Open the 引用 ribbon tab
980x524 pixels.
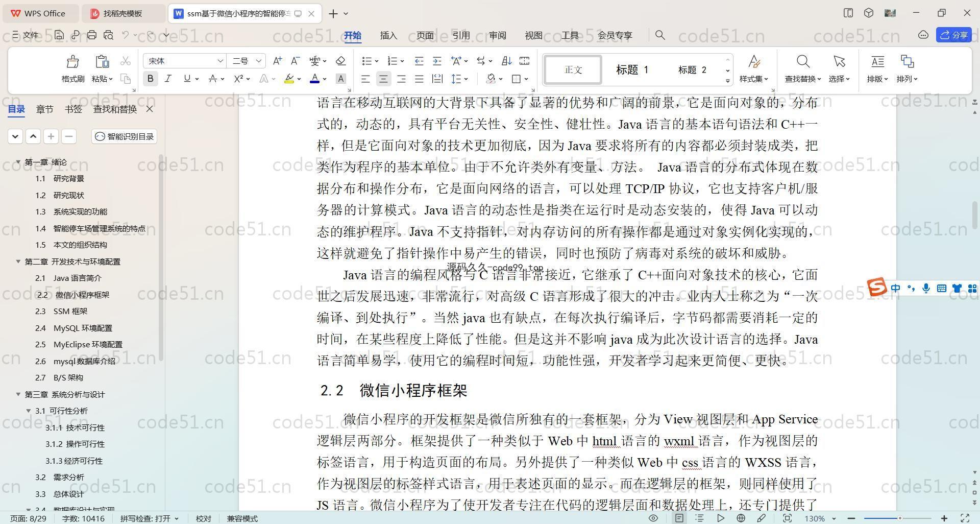point(461,35)
